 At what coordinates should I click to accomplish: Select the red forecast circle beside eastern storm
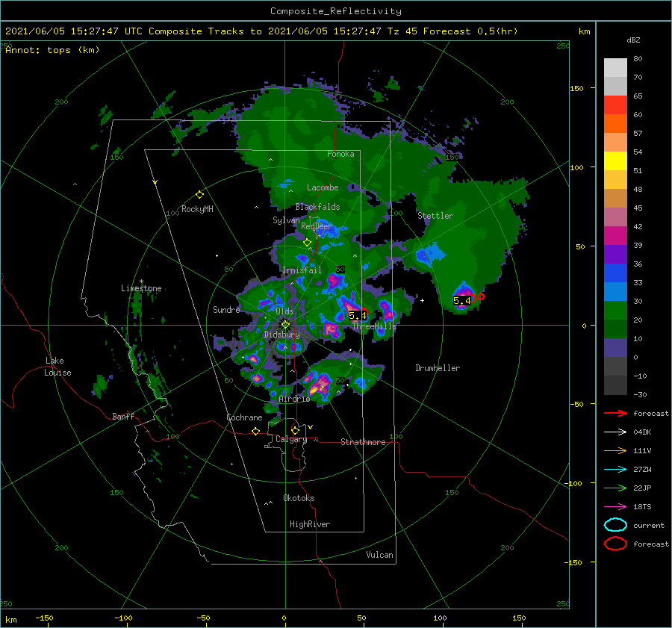pyautogui.click(x=482, y=296)
